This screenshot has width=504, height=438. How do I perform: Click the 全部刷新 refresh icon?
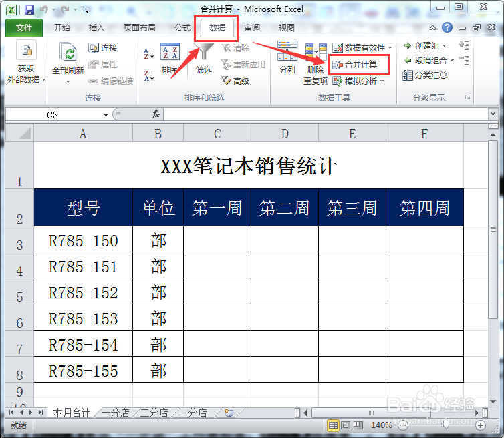click(x=68, y=51)
